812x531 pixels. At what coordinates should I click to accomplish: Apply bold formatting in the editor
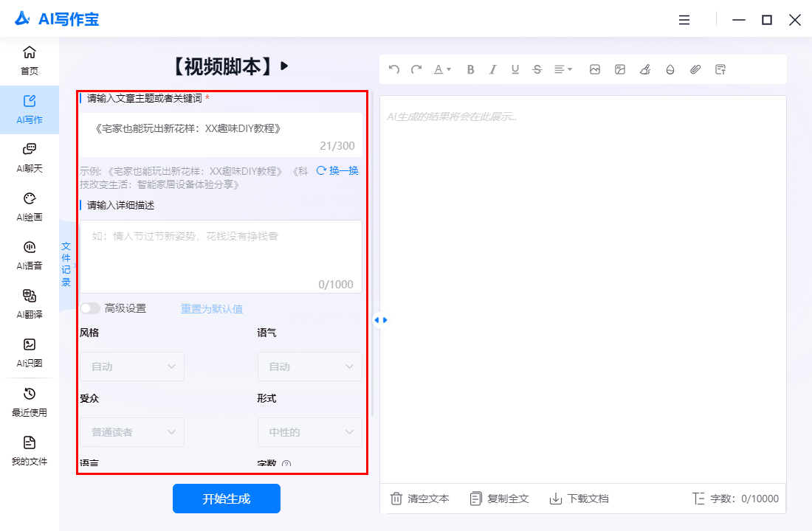[x=471, y=69]
